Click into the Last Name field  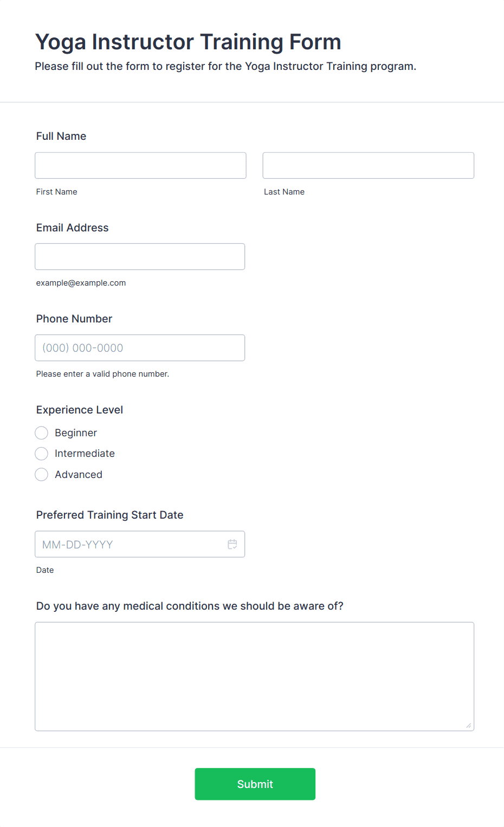(x=369, y=165)
